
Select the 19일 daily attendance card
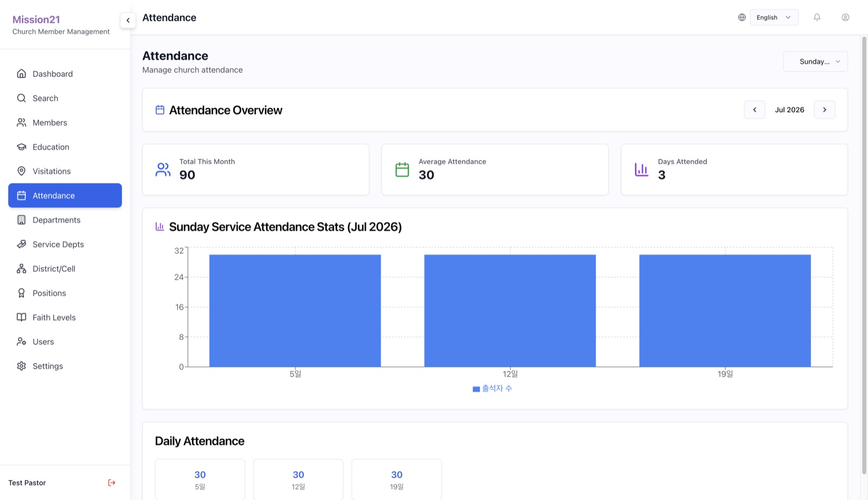[x=397, y=479]
